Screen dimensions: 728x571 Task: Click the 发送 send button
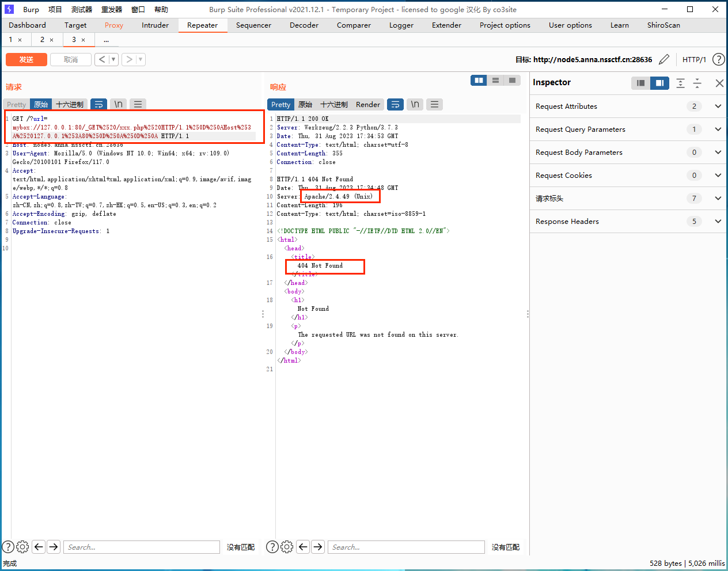tap(26, 59)
